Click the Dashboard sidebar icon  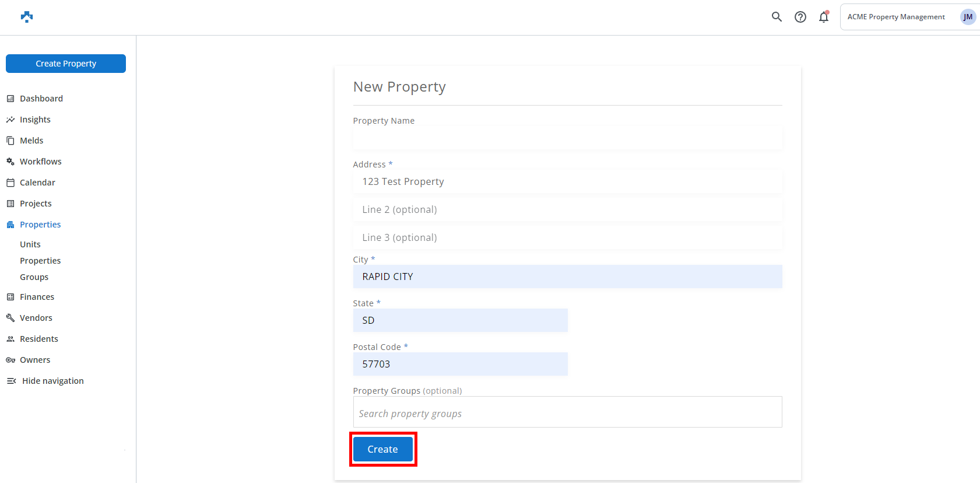click(x=10, y=99)
